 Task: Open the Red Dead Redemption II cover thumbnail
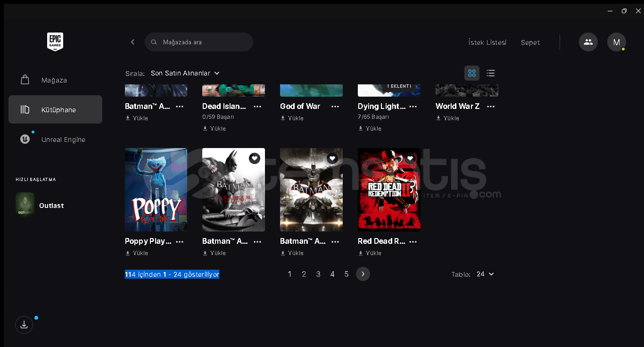(389, 190)
